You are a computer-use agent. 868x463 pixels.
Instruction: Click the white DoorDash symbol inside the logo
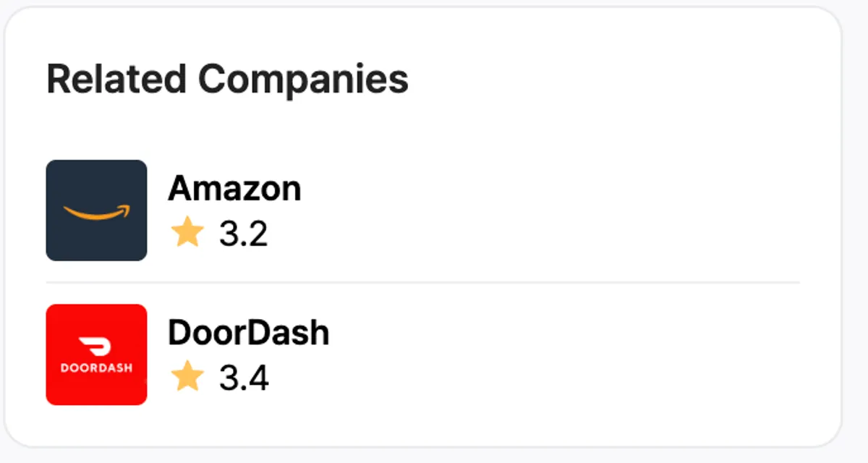point(96,346)
